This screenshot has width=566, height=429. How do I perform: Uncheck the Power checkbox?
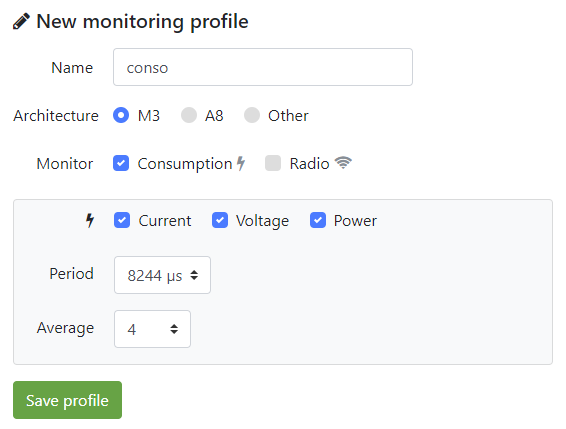(x=318, y=220)
